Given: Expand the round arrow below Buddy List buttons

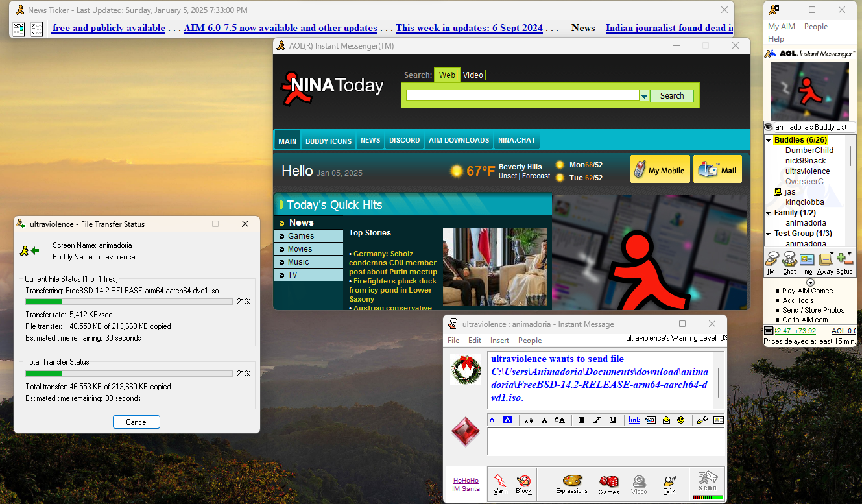Looking at the screenshot, I should click(810, 282).
